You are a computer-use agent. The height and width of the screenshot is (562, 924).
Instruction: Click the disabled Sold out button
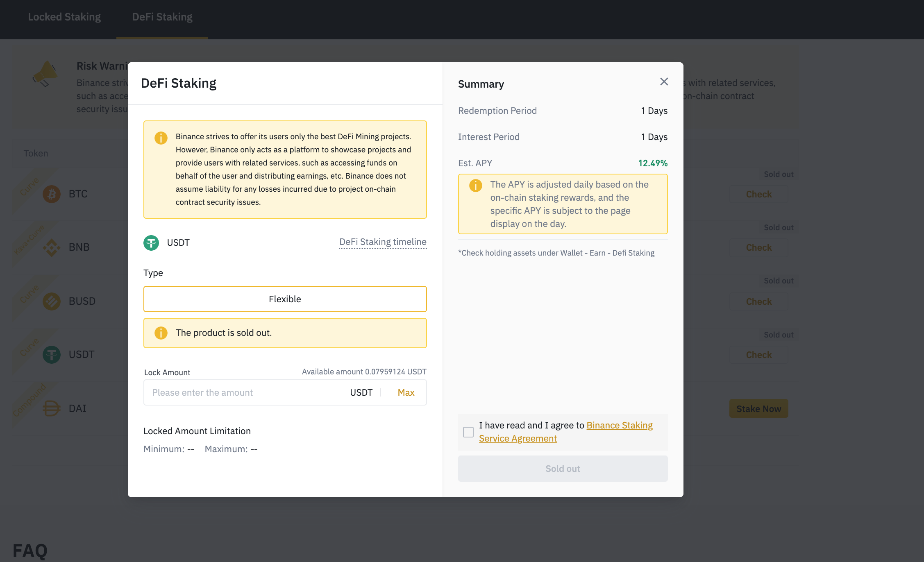click(563, 469)
